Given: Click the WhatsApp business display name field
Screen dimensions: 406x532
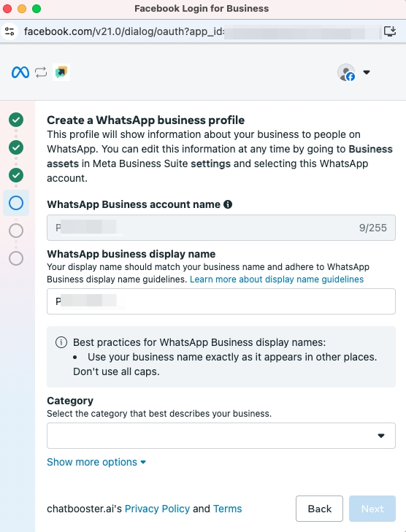Looking at the screenshot, I should (221, 301).
